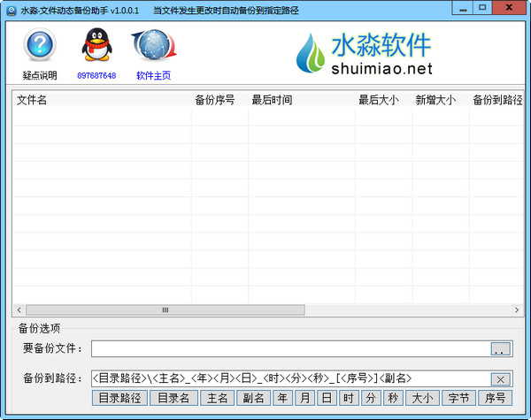Click the 疑点说明 label
531x420 pixels.
tap(40, 75)
